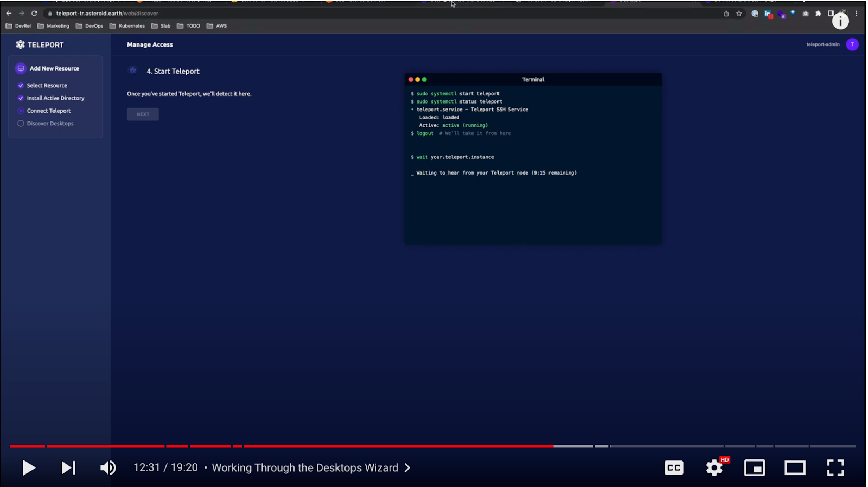The height and width of the screenshot is (487, 868).
Task: Open the Marketing bookmarks folder
Action: tap(53, 26)
